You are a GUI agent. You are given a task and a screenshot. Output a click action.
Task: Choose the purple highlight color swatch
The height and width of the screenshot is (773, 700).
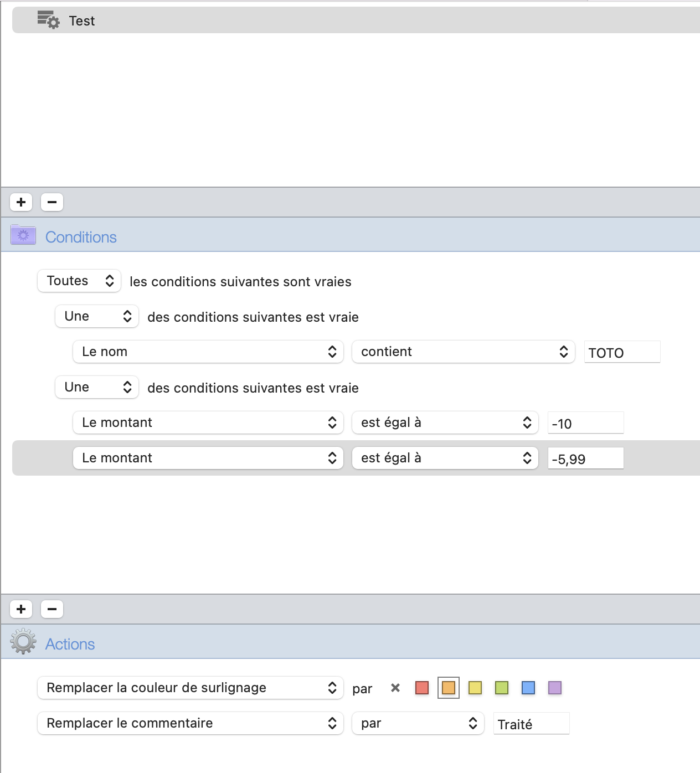[555, 688]
